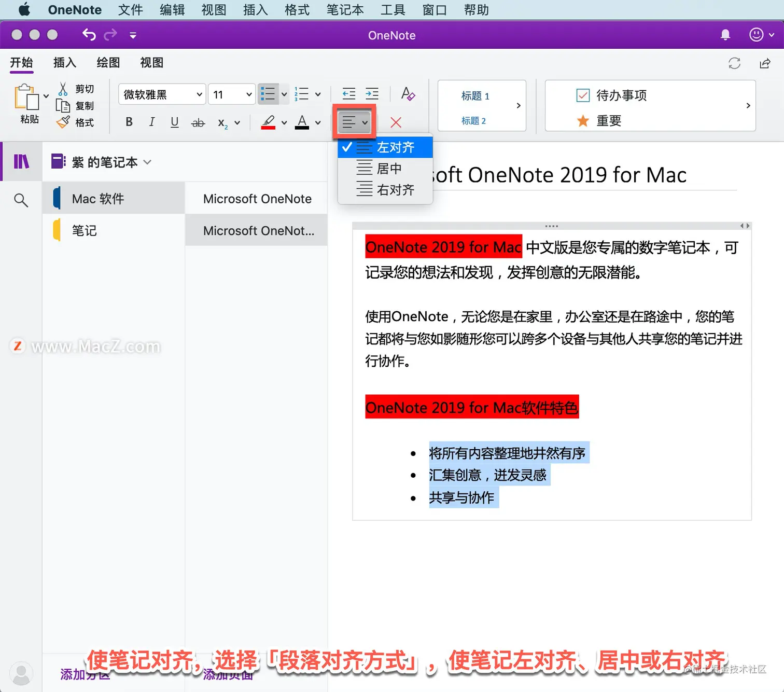Expand the subscript options dropdown
Screen dimensions: 784x692
[x=237, y=123]
